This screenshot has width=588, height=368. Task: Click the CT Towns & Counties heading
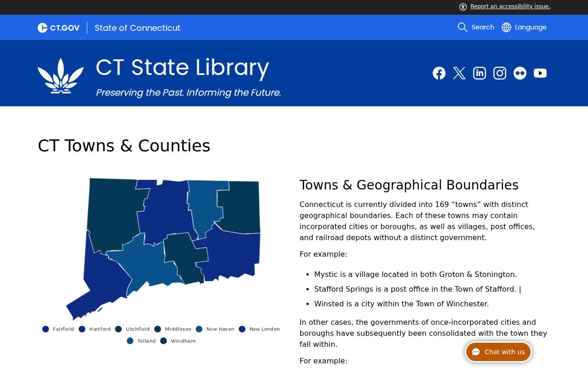click(x=124, y=146)
